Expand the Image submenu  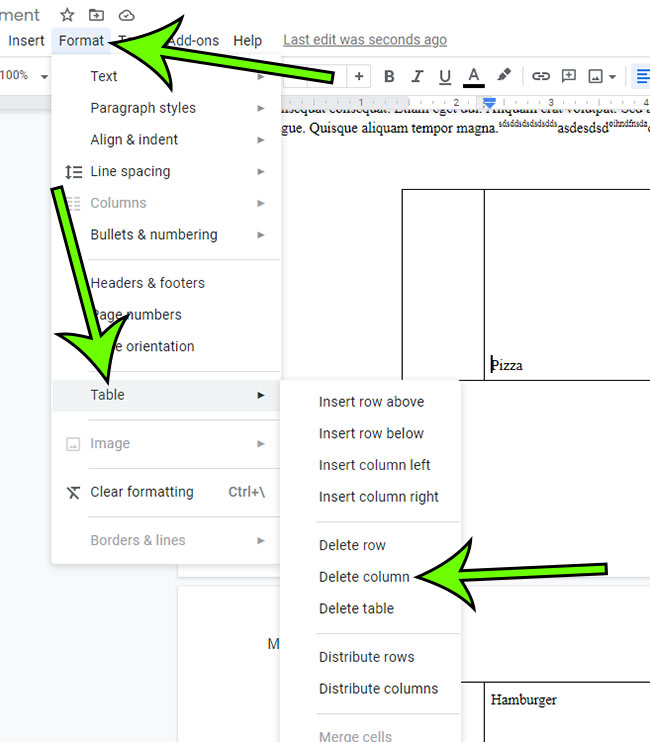pos(166,443)
